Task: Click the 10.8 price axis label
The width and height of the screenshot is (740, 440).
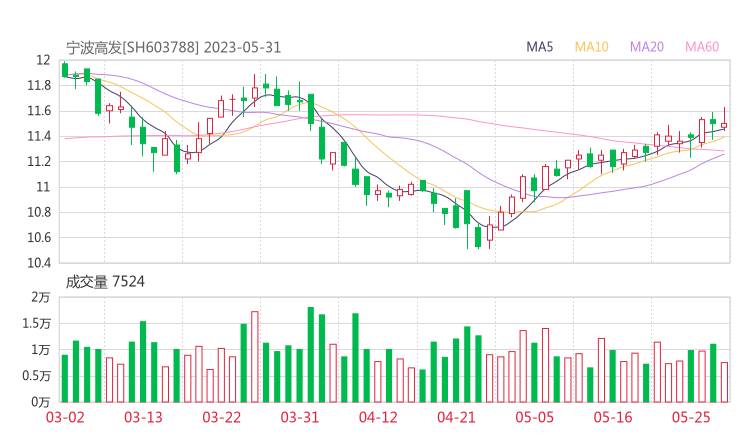Action: [x=39, y=212]
